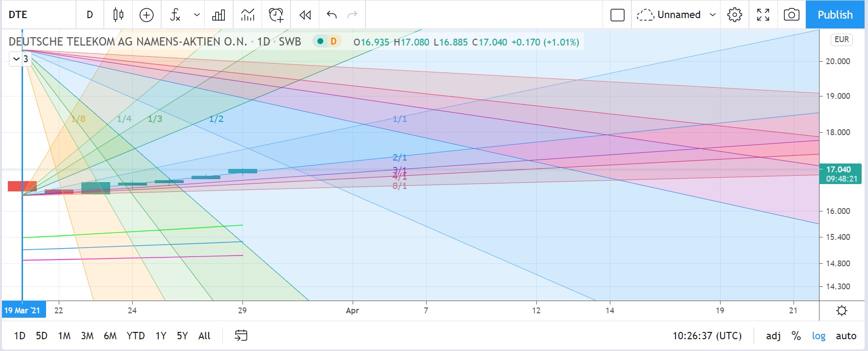Select the Gann fan 2/1 label

400,158
